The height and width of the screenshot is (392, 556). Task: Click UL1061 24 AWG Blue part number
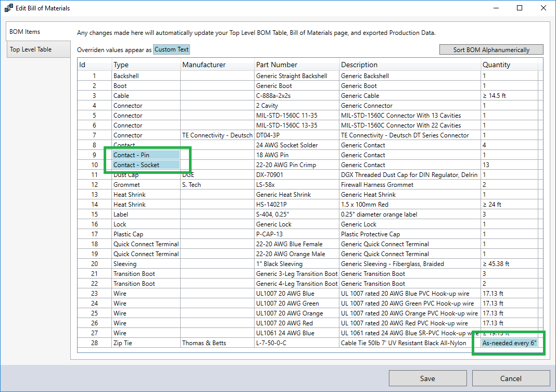tap(297, 333)
